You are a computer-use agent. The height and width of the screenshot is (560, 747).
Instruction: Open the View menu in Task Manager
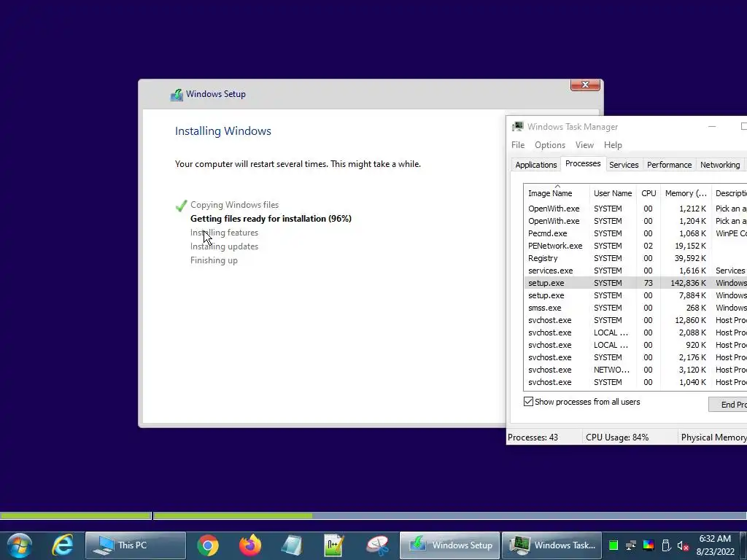point(584,145)
